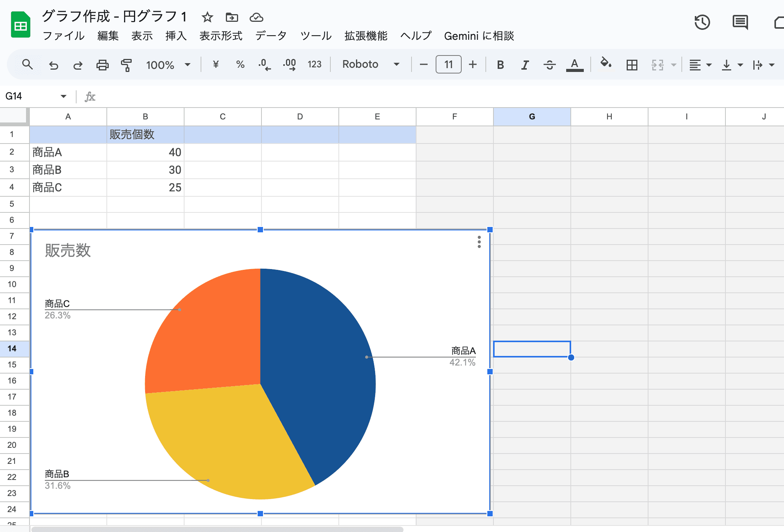Open the 挿入 menu
784x532 pixels.
(176, 36)
